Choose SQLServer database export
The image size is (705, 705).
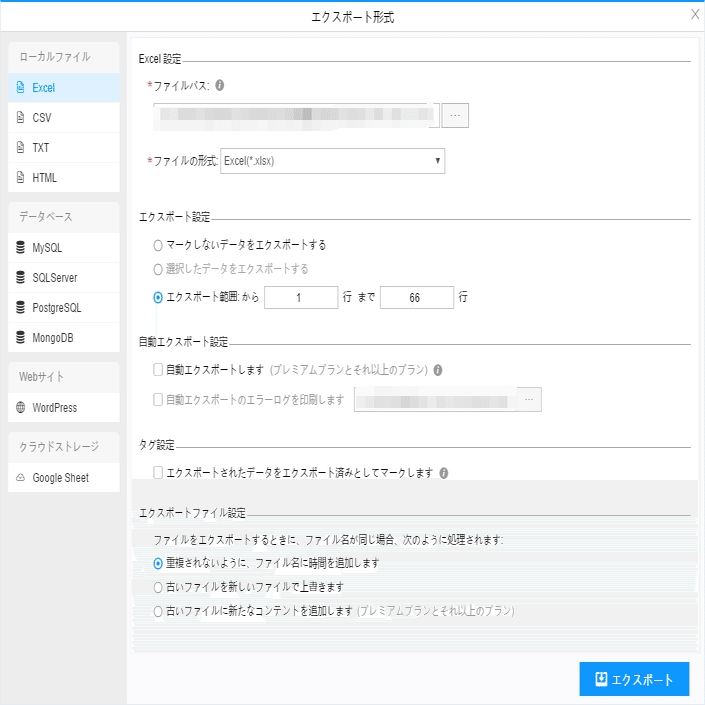(x=64, y=278)
